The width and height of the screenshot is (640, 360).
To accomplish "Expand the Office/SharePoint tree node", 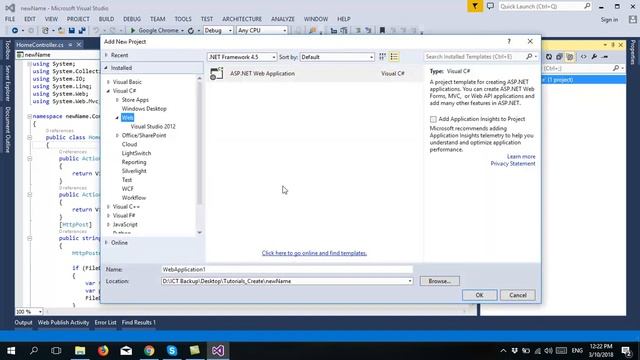I will click(x=117, y=136).
